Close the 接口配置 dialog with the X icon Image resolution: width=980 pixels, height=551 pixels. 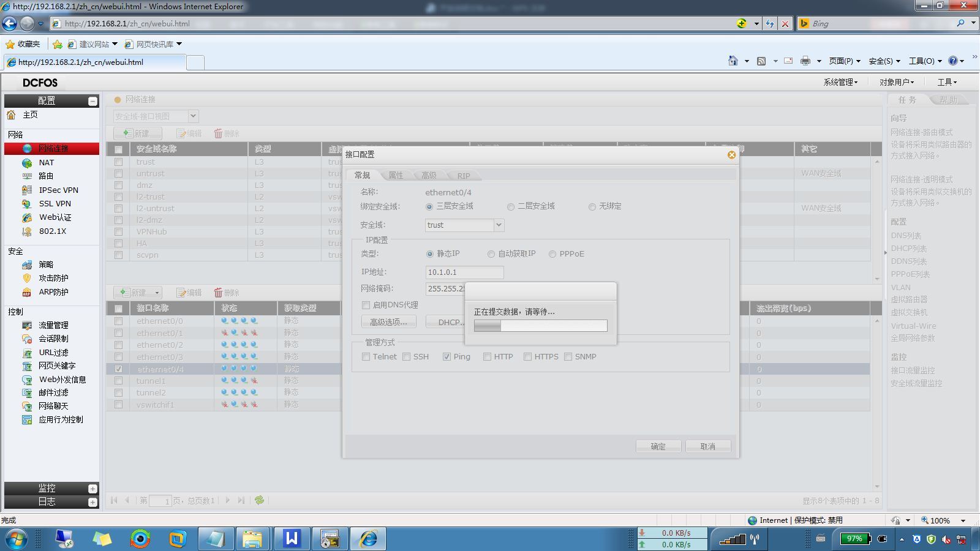tap(731, 155)
